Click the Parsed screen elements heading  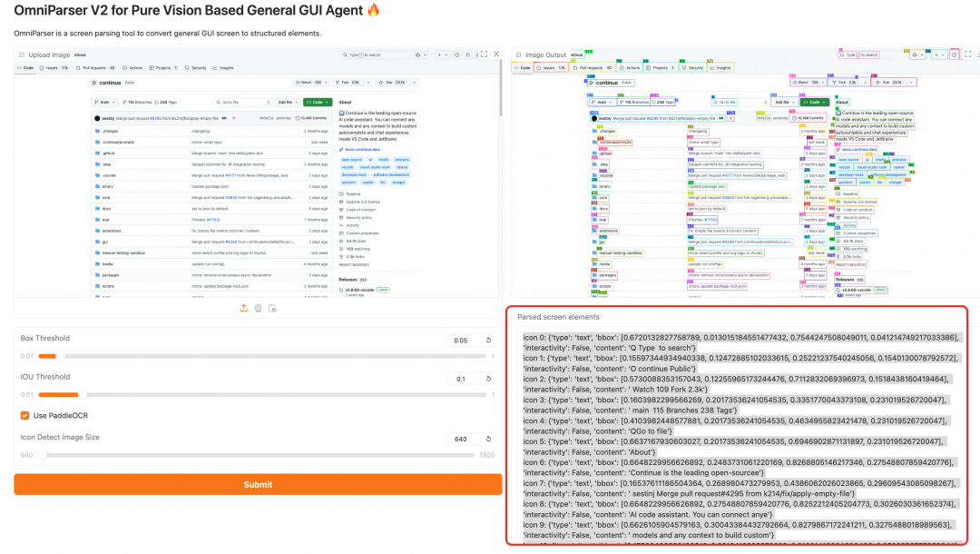[x=558, y=317]
